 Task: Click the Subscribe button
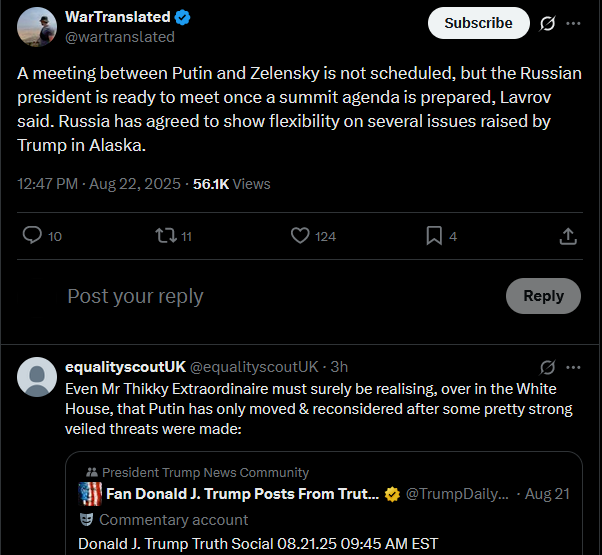click(x=478, y=22)
